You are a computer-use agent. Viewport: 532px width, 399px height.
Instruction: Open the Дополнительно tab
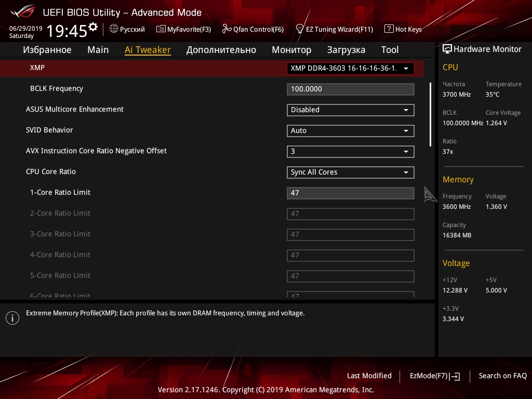[x=221, y=50]
